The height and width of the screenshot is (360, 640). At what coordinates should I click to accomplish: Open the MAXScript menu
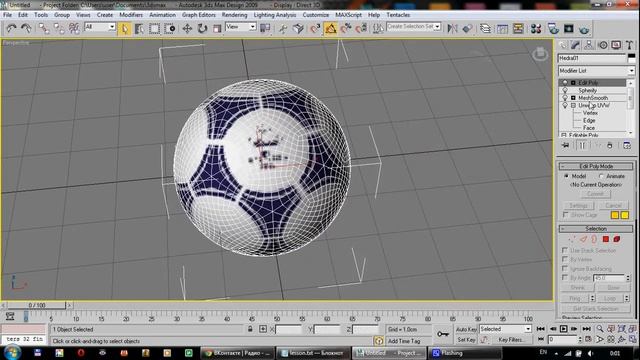click(x=348, y=15)
